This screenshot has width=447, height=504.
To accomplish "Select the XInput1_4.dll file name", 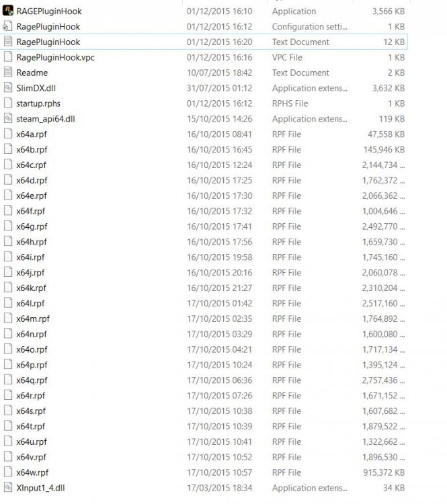I will (x=40, y=488).
